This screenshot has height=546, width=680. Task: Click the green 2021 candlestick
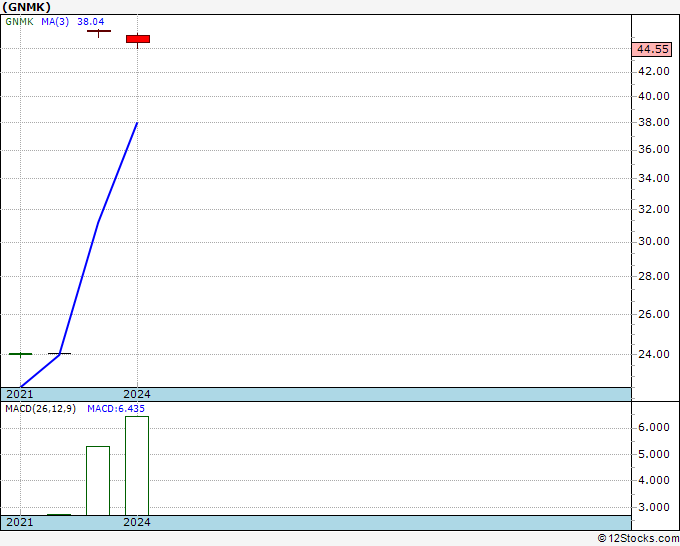pos(20,354)
